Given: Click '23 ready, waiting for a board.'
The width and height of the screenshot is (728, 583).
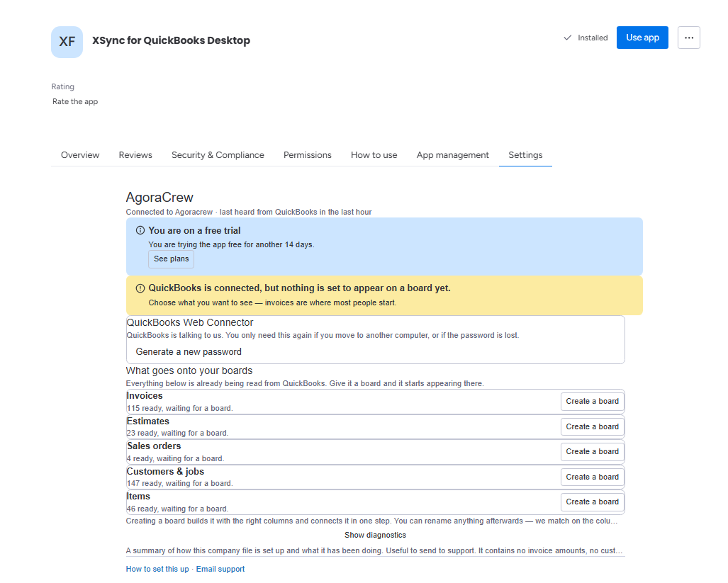Looking at the screenshot, I should [x=177, y=434].
